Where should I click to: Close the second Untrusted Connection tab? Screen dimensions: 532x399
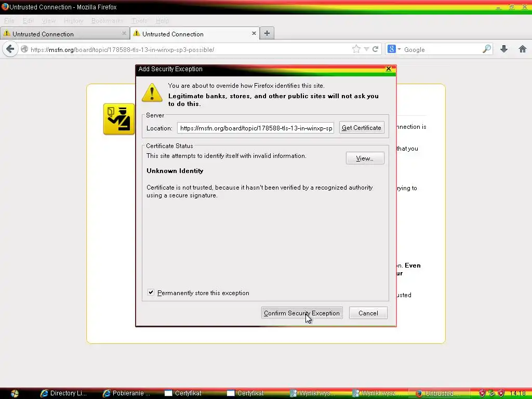coord(254,33)
